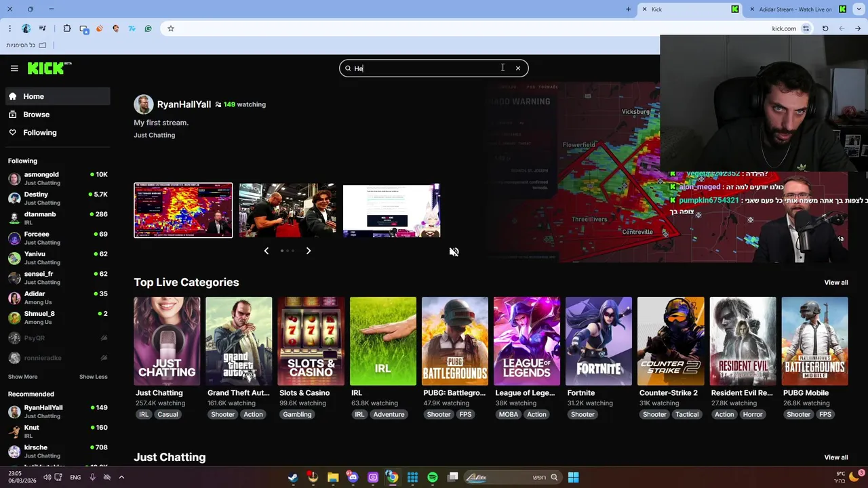Open Adidar channel in Following list
The width and height of the screenshot is (868, 488).
[58, 298]
